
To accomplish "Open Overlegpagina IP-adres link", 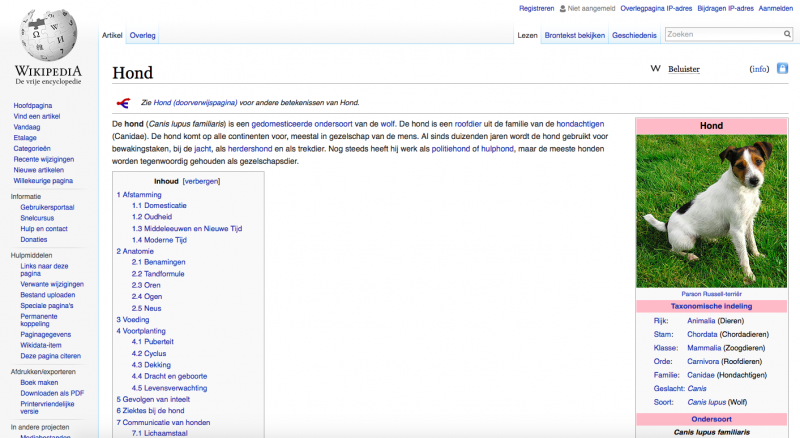I will (656, 8).
